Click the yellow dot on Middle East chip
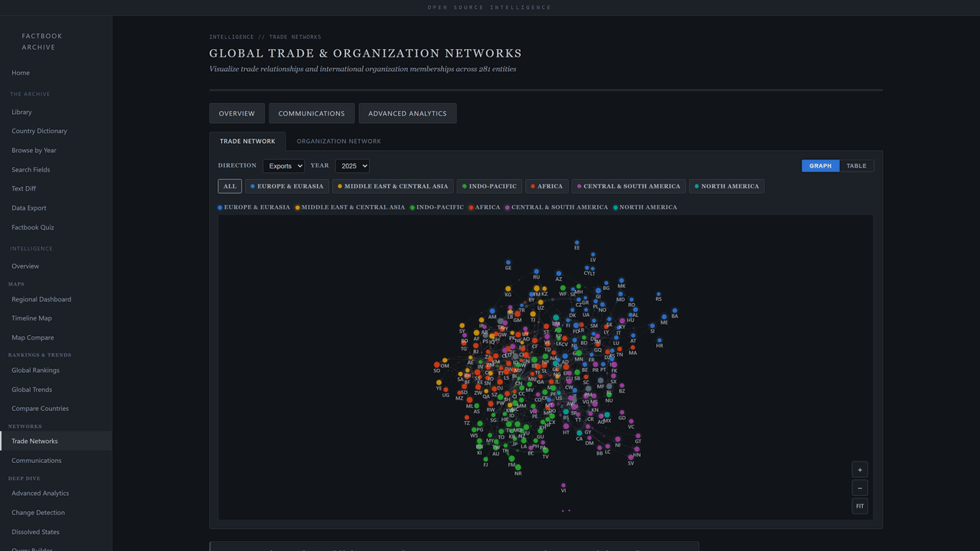980x551 pixels. 338,186
